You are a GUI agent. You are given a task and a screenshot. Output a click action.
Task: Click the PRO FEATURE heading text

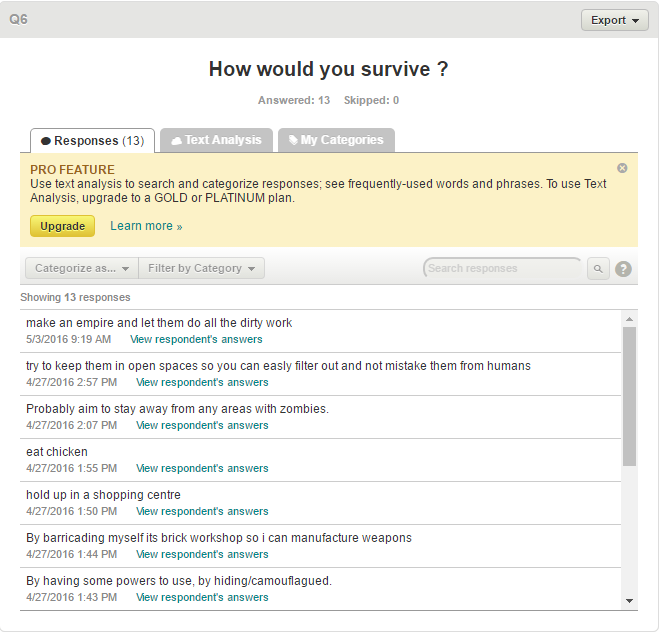[x=72, y=169]
